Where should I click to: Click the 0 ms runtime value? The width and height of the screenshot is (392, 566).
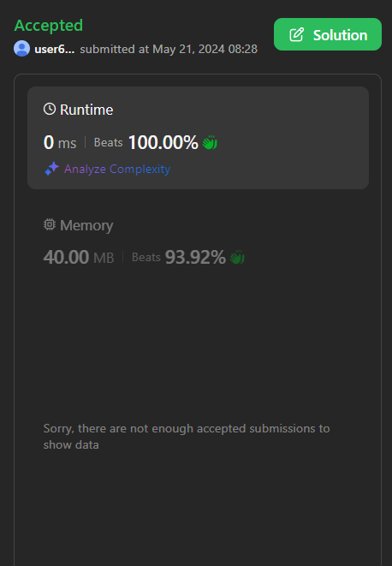pos(60,142)
